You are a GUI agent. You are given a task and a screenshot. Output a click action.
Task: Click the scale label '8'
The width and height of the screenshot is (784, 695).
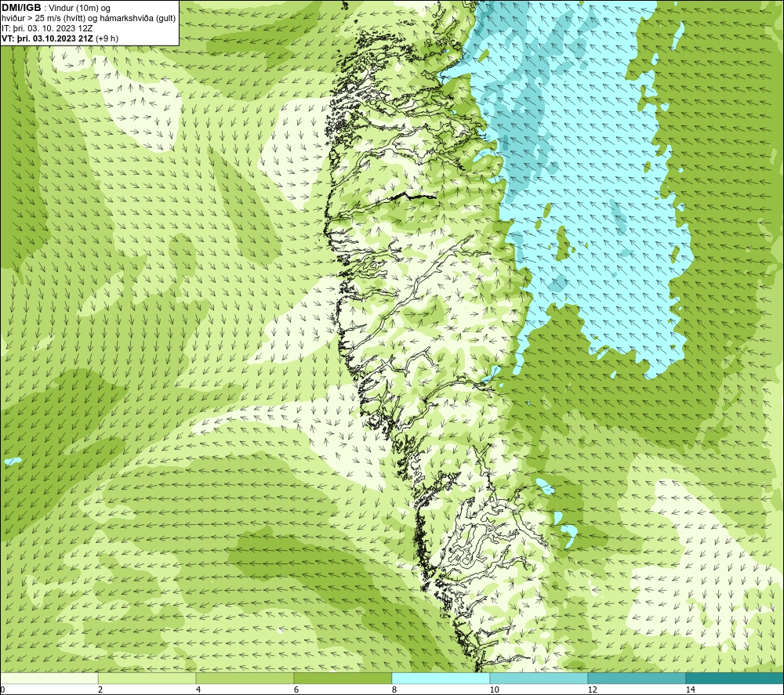coord(394,690)
